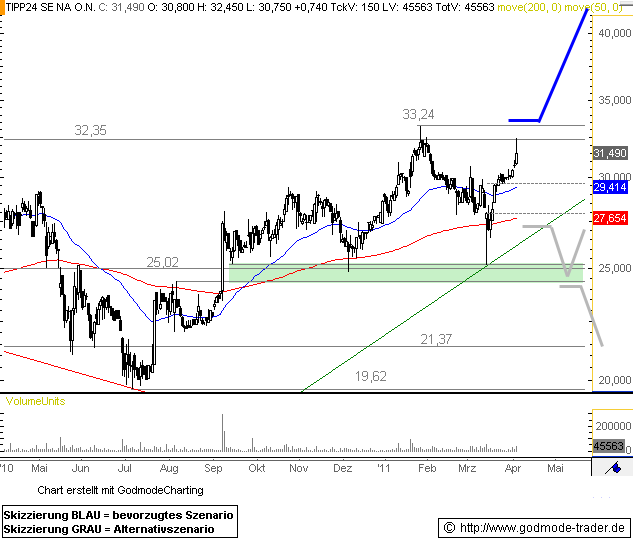Click the Apr month label on time axis

[x=513, y=468]
